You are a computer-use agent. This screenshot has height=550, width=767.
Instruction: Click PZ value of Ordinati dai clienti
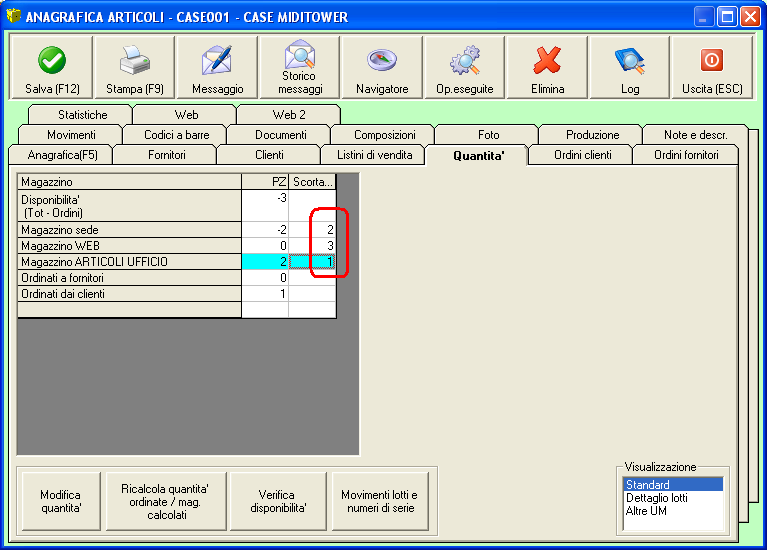(265, 294)
